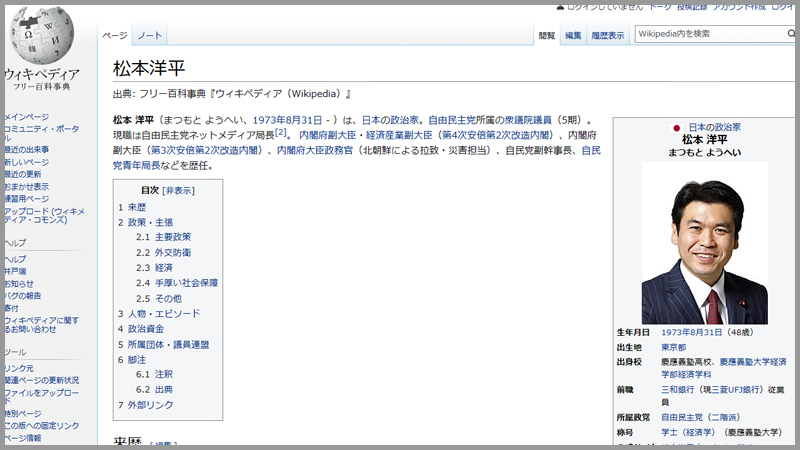Open 三和銀行 link in infobox

(x=678, y=390)
